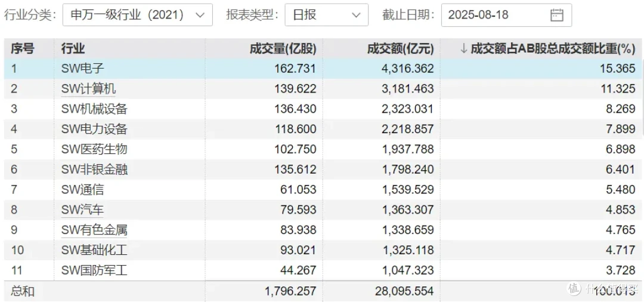Click the 4.717 percentage cell

(x=621, y=250)
